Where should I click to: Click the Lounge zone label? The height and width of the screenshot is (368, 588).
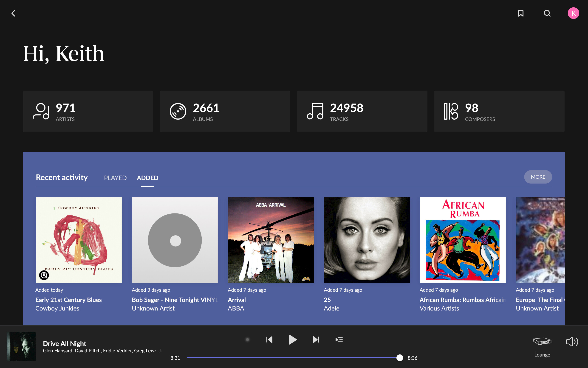coord(542,355)
